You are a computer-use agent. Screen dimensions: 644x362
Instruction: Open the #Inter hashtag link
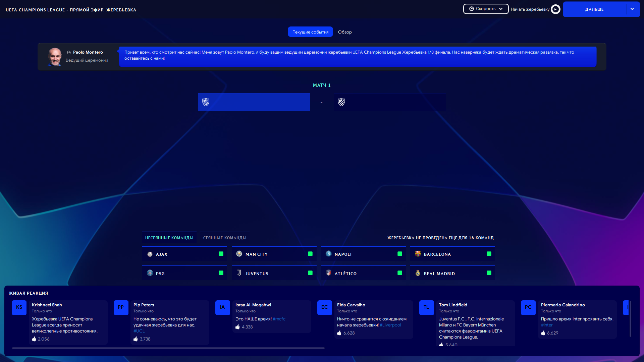pyautogui.click(x=547, y=325)
